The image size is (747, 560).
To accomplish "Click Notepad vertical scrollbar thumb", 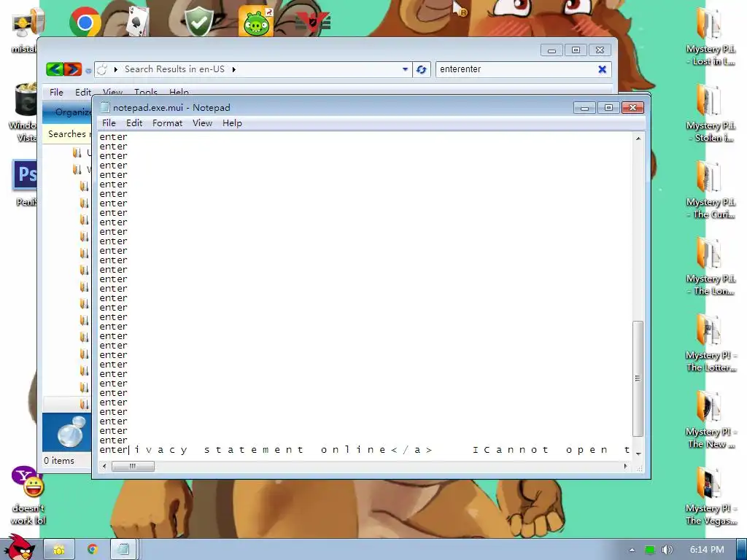I will tap(638, 378).
